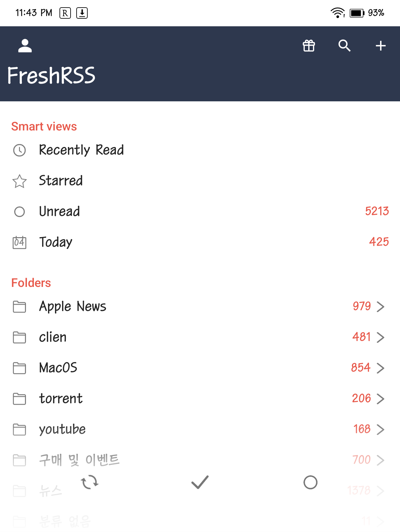400x532 pixels.
Task: Open the Unread smart view
Action: tap(200, 212)
